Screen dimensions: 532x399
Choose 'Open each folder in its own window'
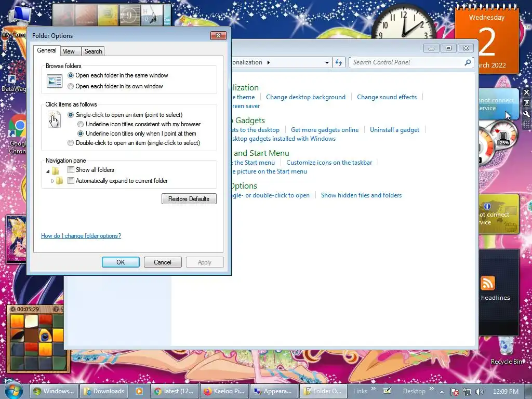coord(115,86)
